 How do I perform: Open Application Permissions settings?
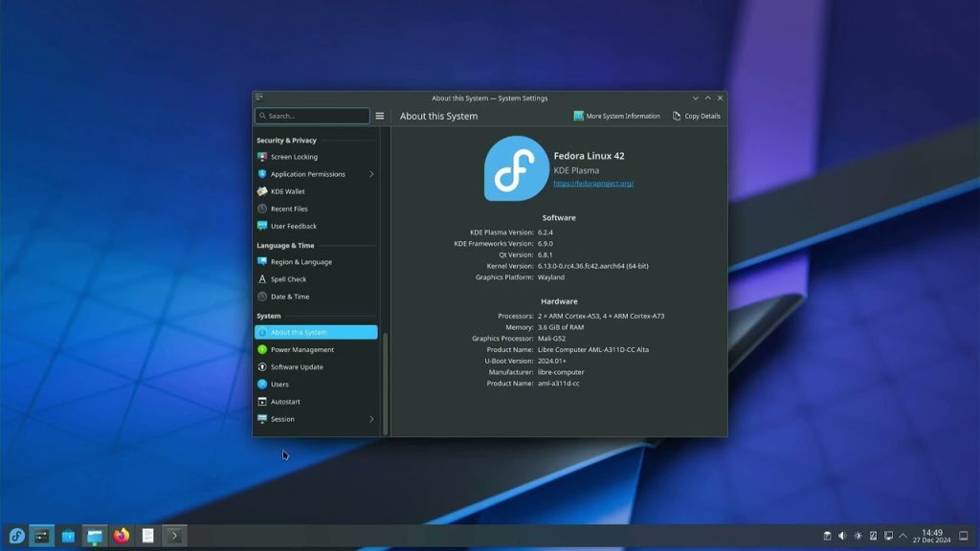tap(316, 174)
